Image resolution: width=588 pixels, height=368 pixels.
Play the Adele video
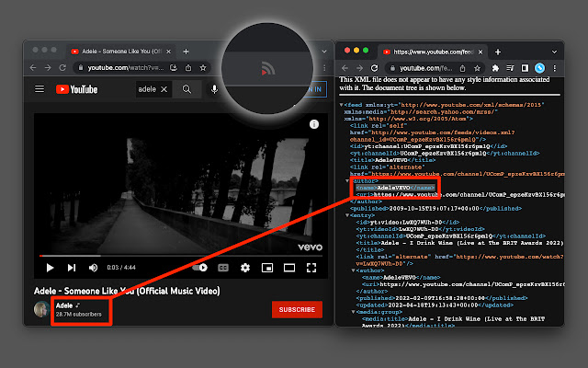click(50, 268)
